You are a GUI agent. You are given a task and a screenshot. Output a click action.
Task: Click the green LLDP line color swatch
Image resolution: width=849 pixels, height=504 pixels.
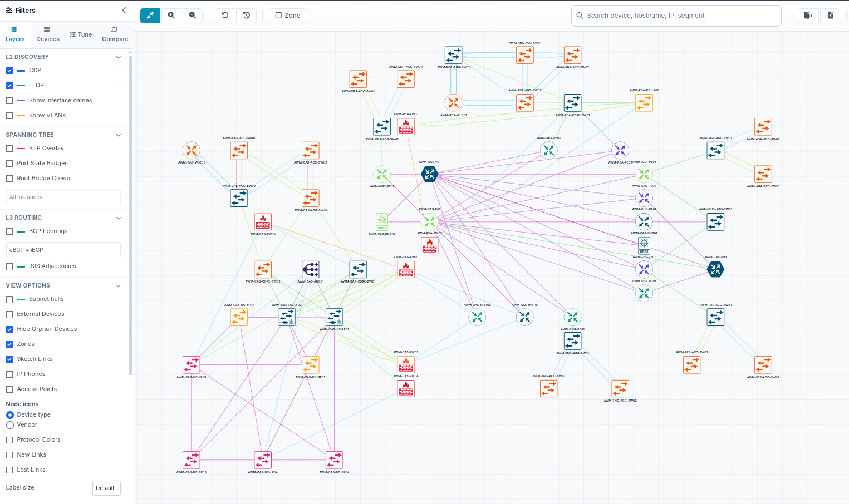(21, 86)
